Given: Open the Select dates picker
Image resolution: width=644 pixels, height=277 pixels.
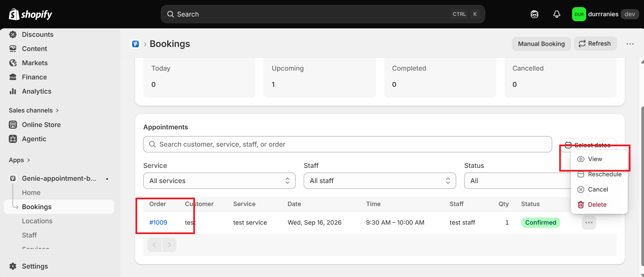Looking at the screenshot, I should [x=588, y=145].
